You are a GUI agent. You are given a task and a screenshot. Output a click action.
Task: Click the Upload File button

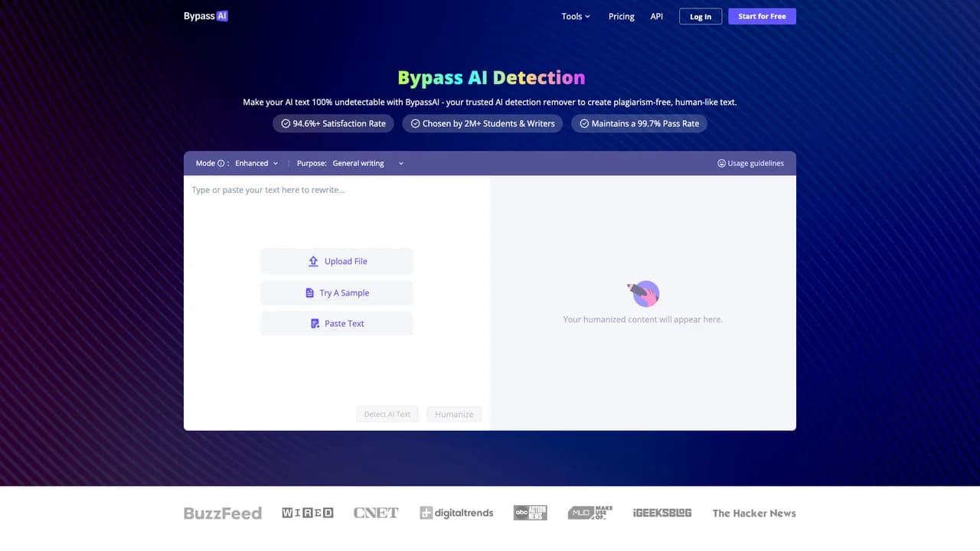pyautogui.click(x=337, y=261)
